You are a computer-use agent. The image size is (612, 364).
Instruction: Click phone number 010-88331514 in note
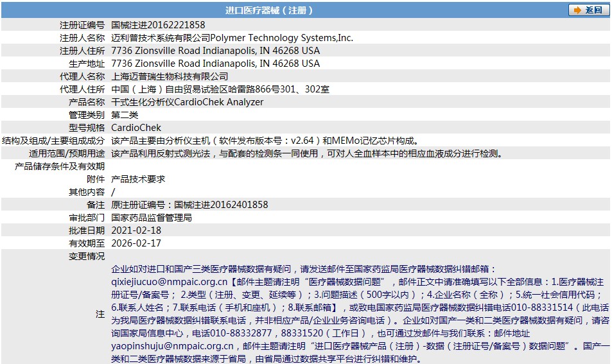point(542,308)
